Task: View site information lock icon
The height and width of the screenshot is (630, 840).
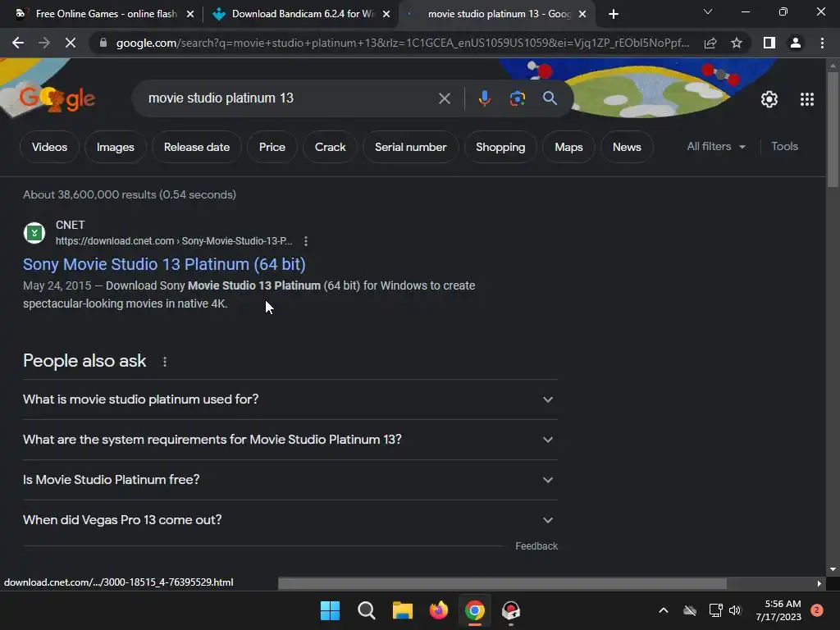Action: pos(103,43)
